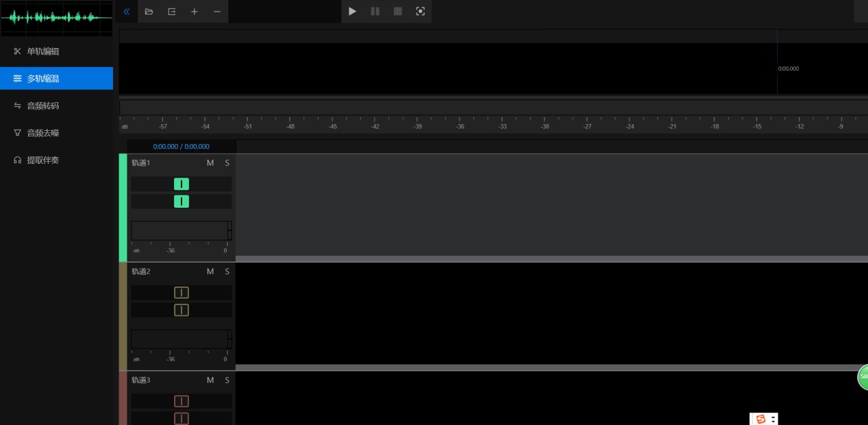Start playback with the play icon
The height and width of the screenshot is (425, 868).
coord(352,12)
